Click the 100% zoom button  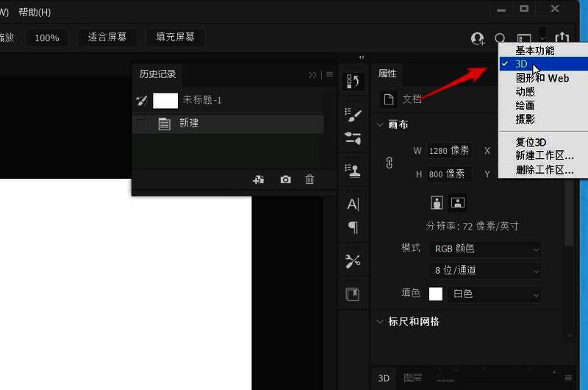(x=47, y=38)
